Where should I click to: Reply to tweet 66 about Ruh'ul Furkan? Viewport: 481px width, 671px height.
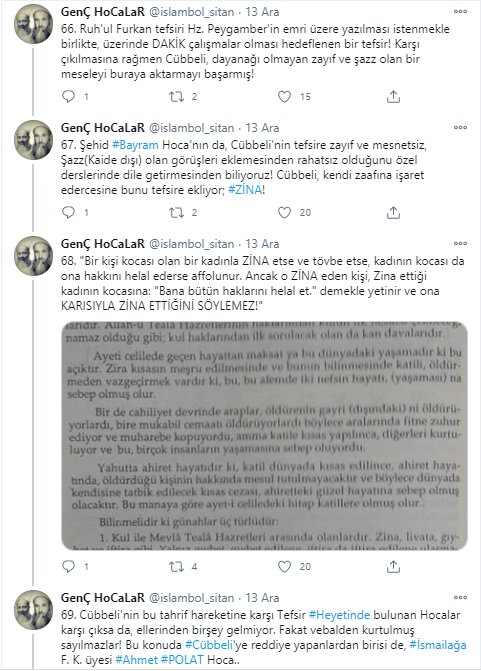coord(68,96)
